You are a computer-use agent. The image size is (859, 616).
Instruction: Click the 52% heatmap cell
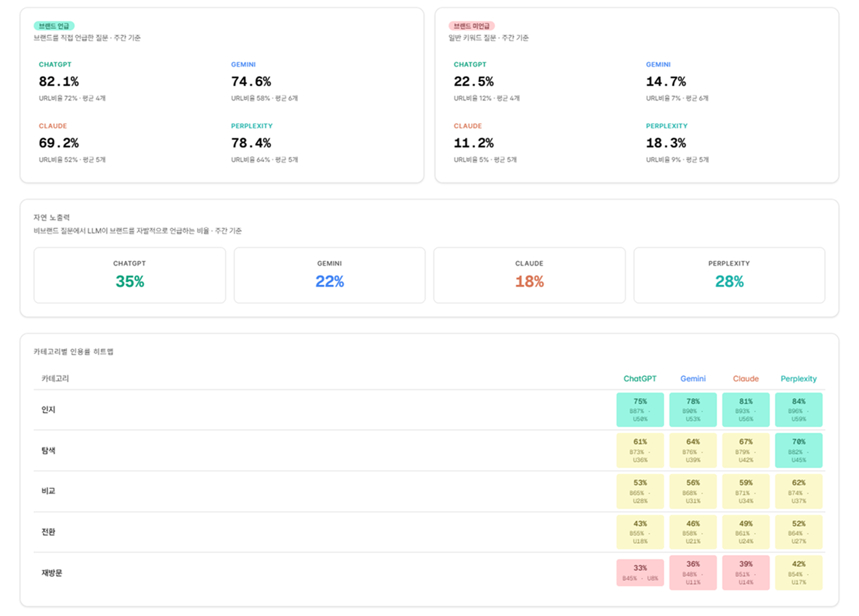tap(799, 532)
